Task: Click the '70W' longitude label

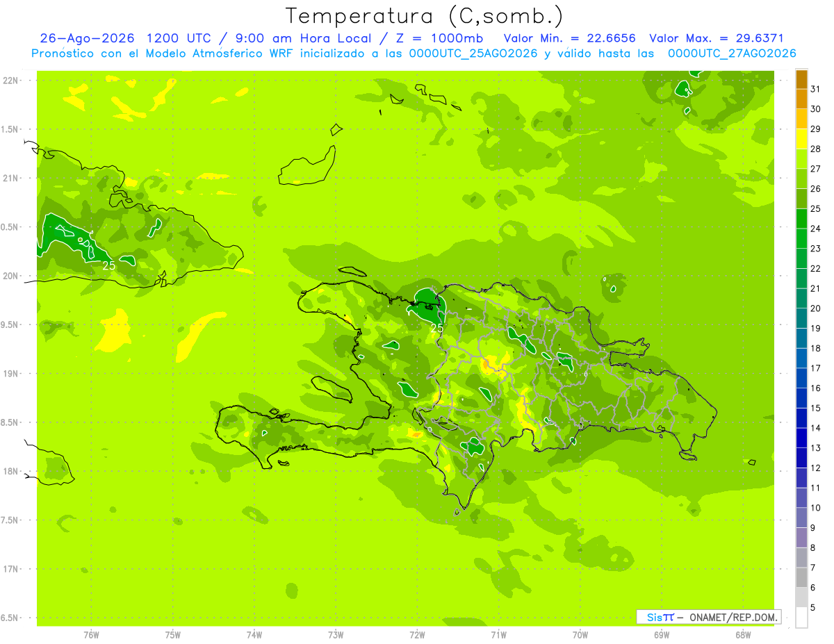Action: pos(580,635)
